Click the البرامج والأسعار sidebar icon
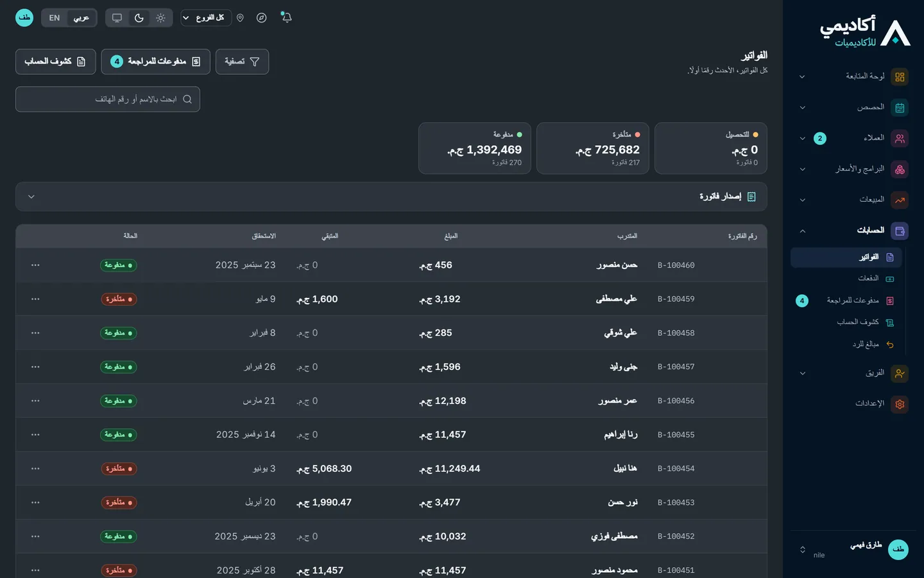 [900, 170]
